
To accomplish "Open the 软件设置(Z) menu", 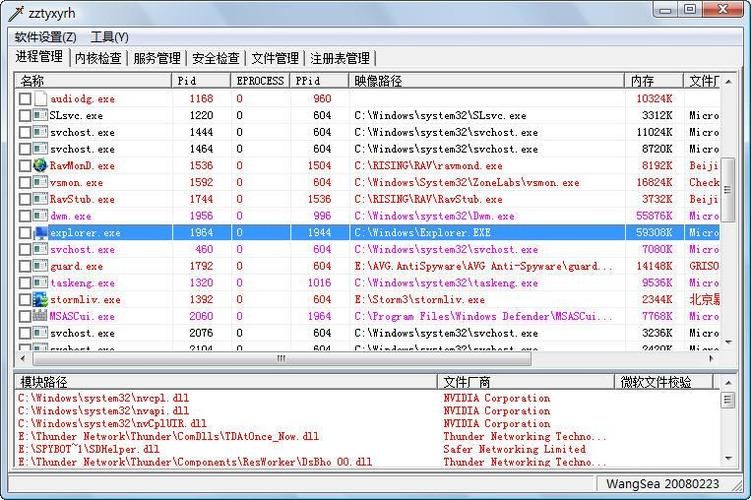I will pyautogui.click(x=46, y=37).
